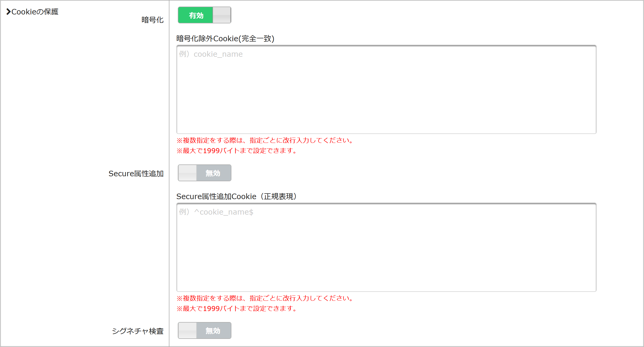Focus the Secure属性追加Cookie regex text area

[x=386, y=247]
